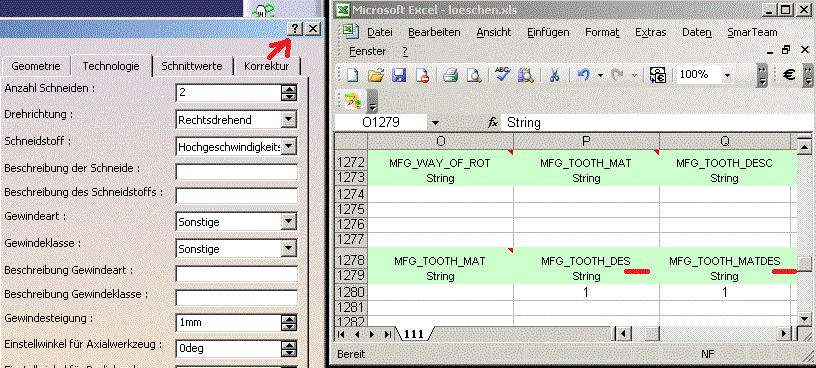
Task: Expand the Drehrichtung dropdown
Action: click(289, 120)
